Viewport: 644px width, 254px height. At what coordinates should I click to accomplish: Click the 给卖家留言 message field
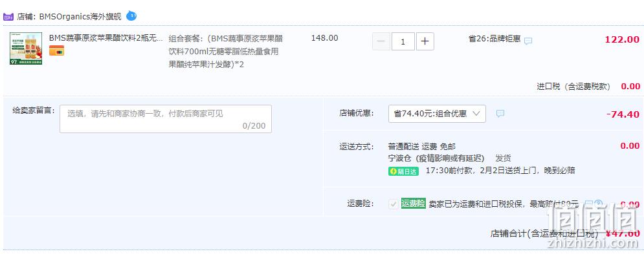[x=166, y=119]
